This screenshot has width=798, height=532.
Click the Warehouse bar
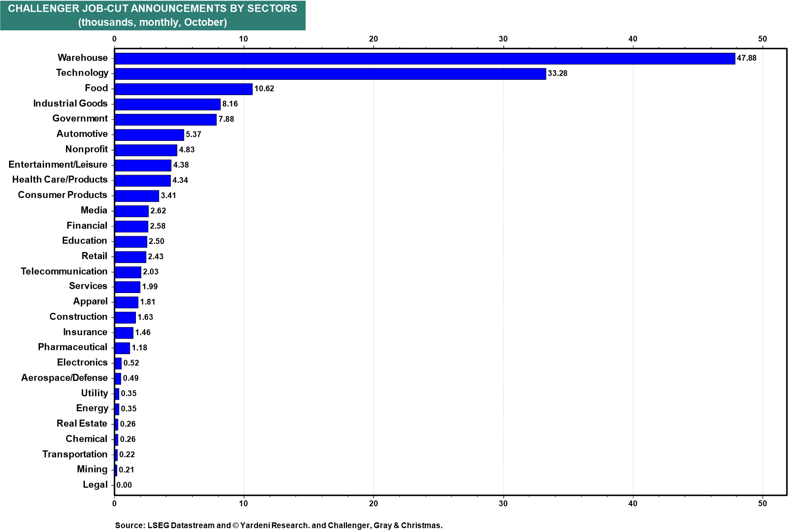click(424, 59)
